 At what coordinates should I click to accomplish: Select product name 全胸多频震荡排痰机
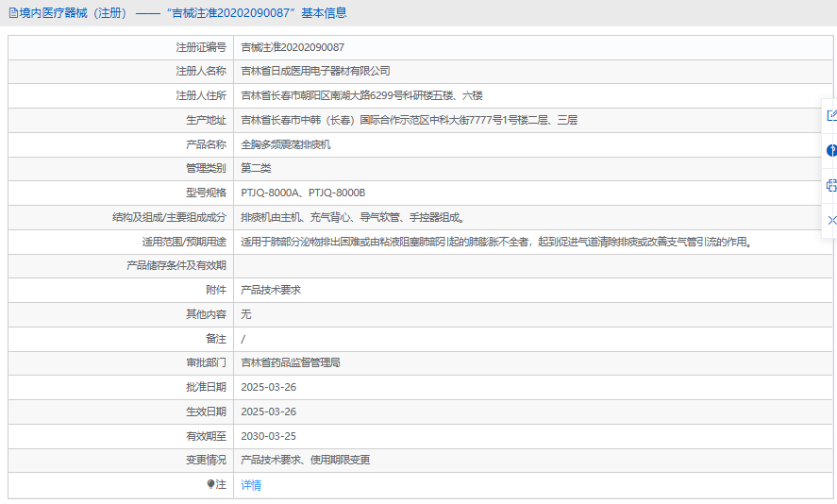pyautogui.click(x=286, y=144)
